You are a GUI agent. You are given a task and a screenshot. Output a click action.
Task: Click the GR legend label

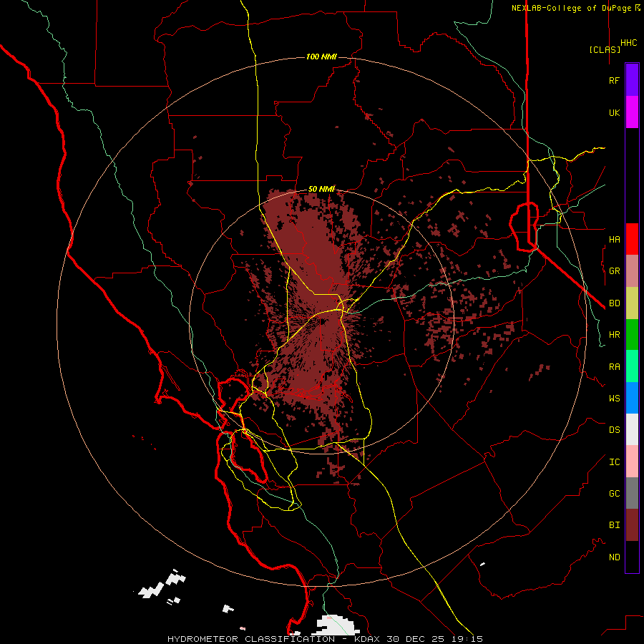coord(614,271)
